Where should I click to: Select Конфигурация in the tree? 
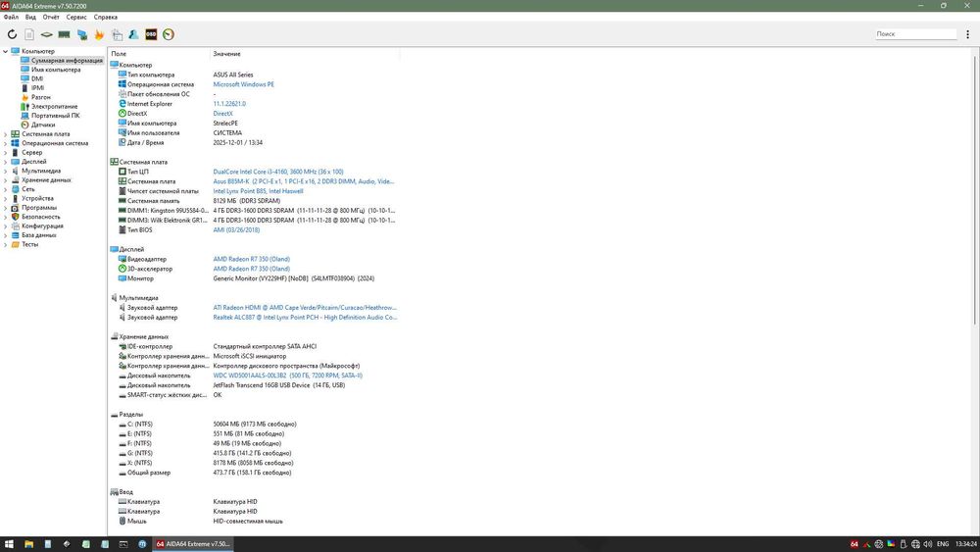pyautogui.click(x=42, y=226)
